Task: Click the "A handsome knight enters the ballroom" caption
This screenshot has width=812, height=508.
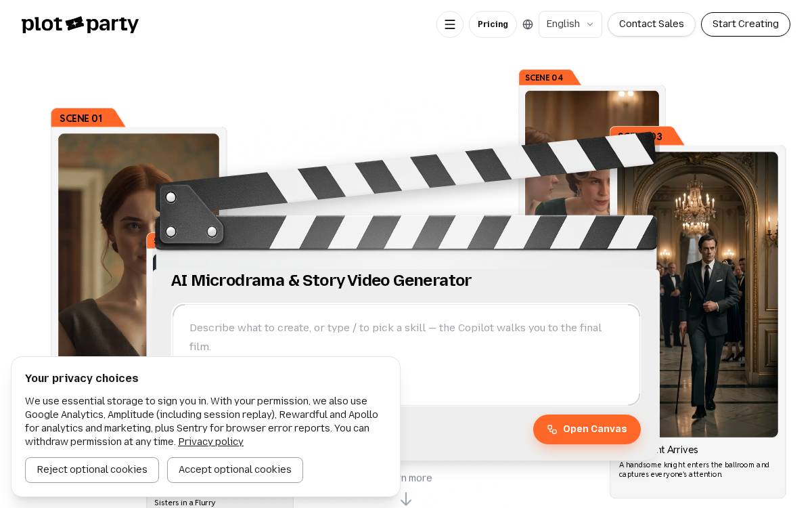Action: coord(694,469)
